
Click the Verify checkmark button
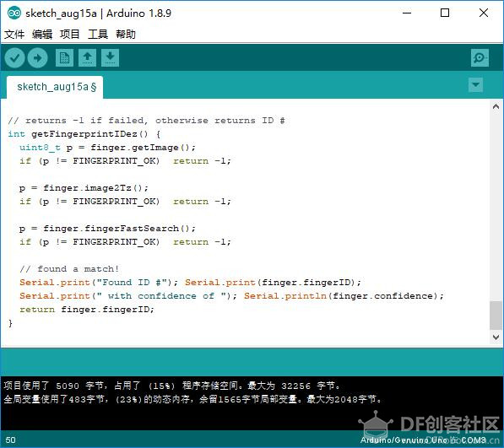click(14, 58)
